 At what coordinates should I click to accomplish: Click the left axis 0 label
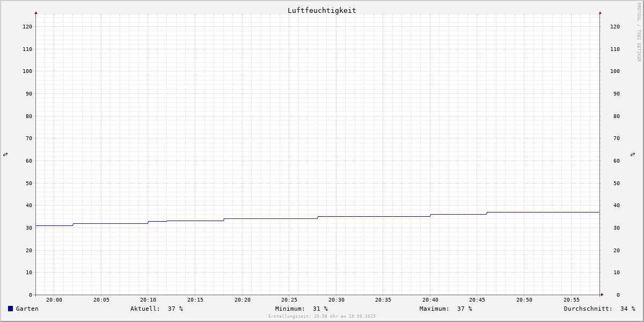31,295
